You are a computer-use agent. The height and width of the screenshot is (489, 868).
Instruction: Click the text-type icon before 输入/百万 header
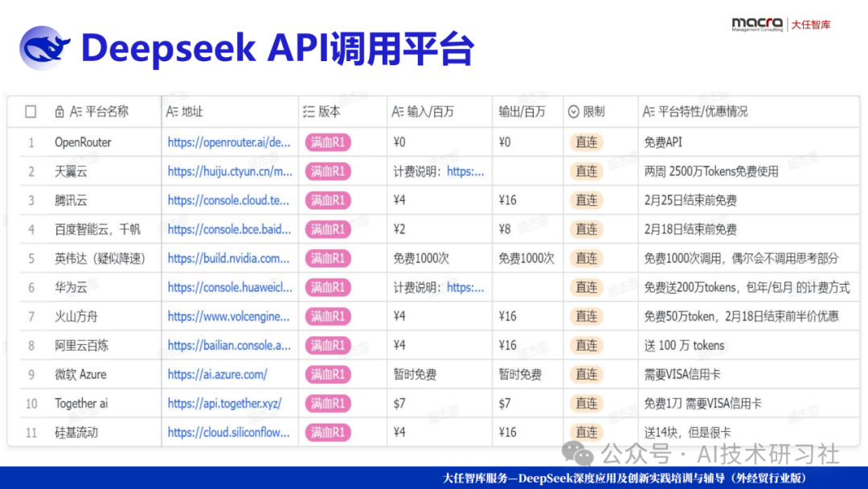pos(398,112)
